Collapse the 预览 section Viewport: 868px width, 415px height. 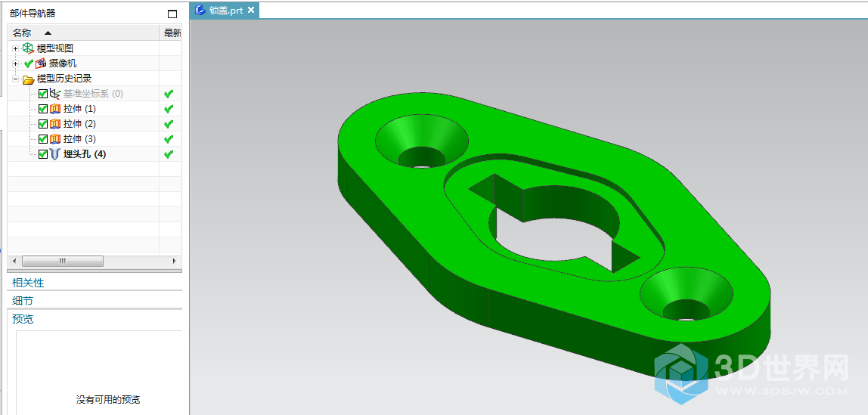[94, 319]
